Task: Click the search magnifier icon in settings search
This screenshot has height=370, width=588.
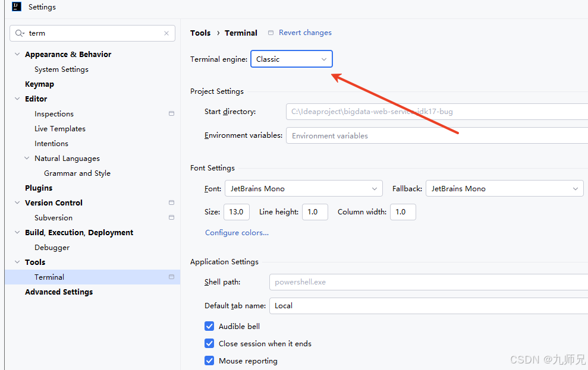Action: (x=19, y=33)
